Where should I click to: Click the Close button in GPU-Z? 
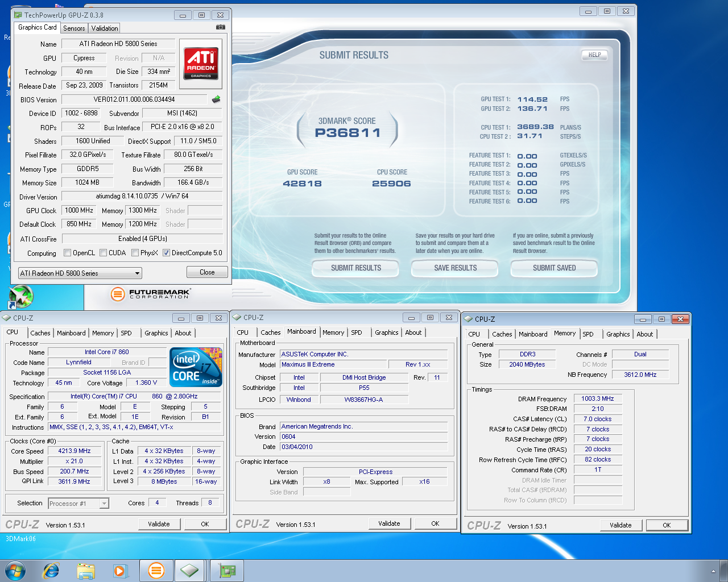click(x=207, y=272)
